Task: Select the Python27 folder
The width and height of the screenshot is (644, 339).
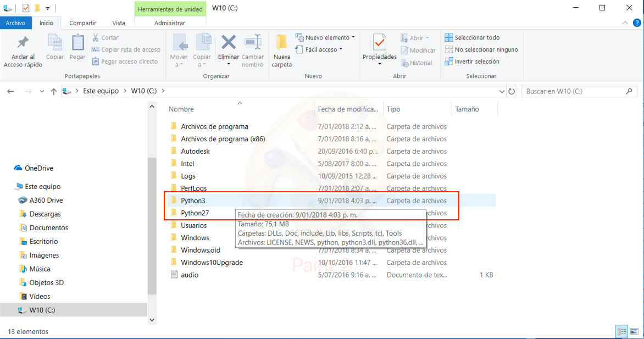Action: [x=195, y=213]
